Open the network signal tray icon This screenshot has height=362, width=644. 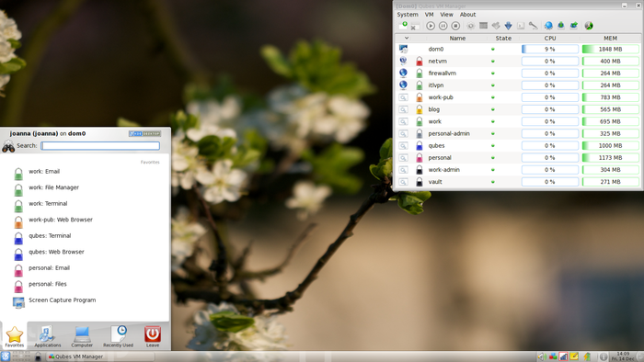(563, 356)
